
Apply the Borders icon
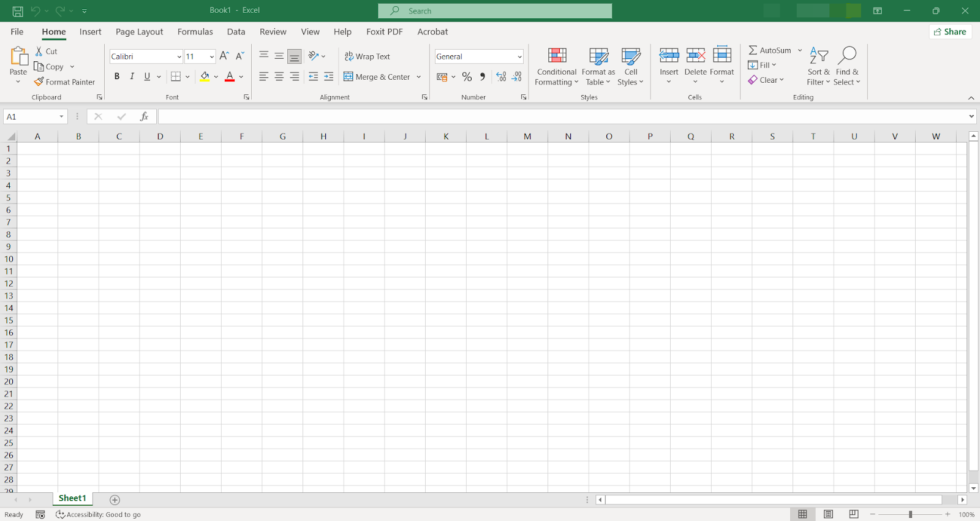[x=176, y=77]
